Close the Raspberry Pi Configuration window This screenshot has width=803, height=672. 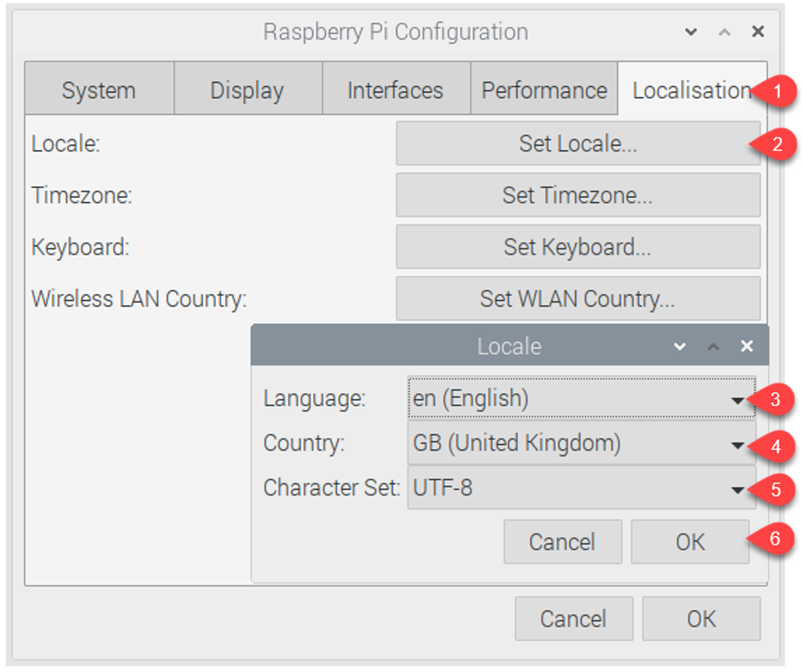click(x=758, y=31)
